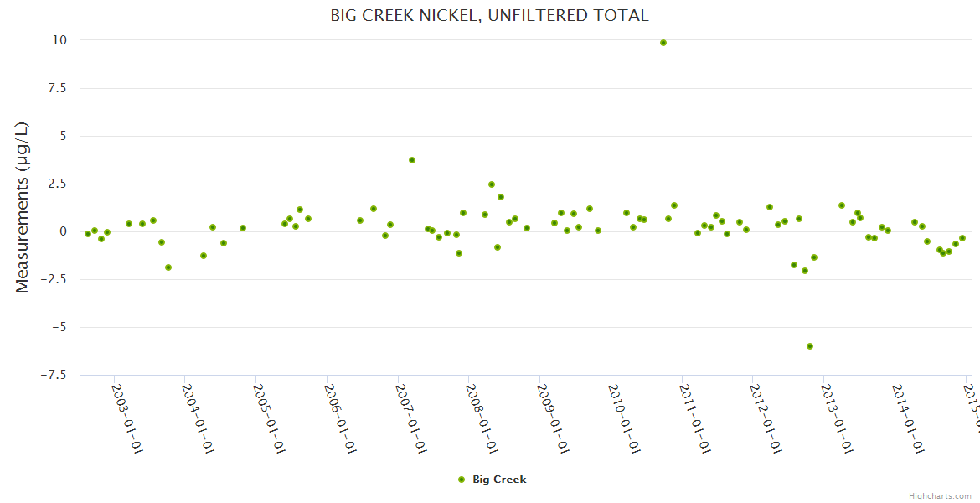Click the y-axis label 2.5
This screenshot has height=503, width=980.
pyautogui.click(x=58, y=184)
